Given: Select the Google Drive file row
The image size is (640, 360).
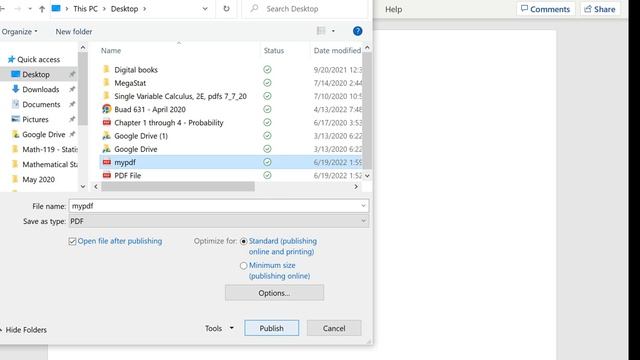Looking at the screenshot, I should click(x=231, y=149).
